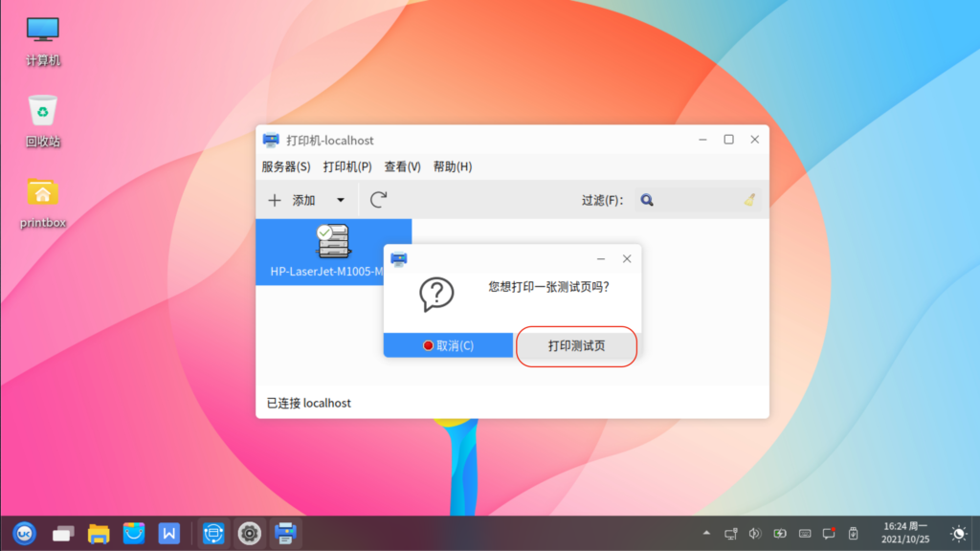Open the settings gear taskbar icon
Viewport: 980px width, 551px height.
coord(250,534)
